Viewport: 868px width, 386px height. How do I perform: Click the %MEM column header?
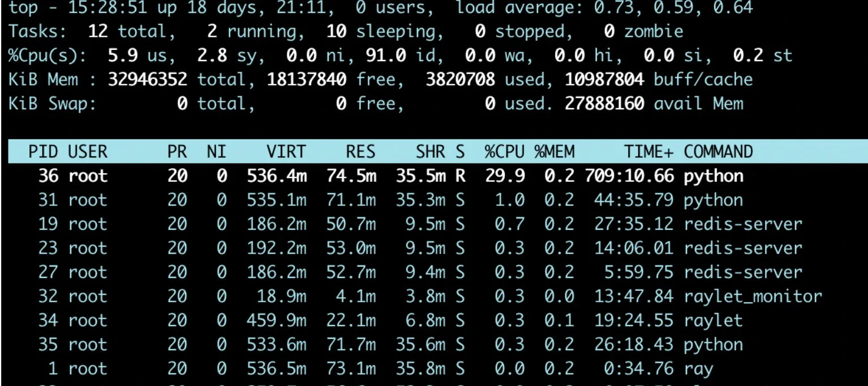(x=555, y=152)
